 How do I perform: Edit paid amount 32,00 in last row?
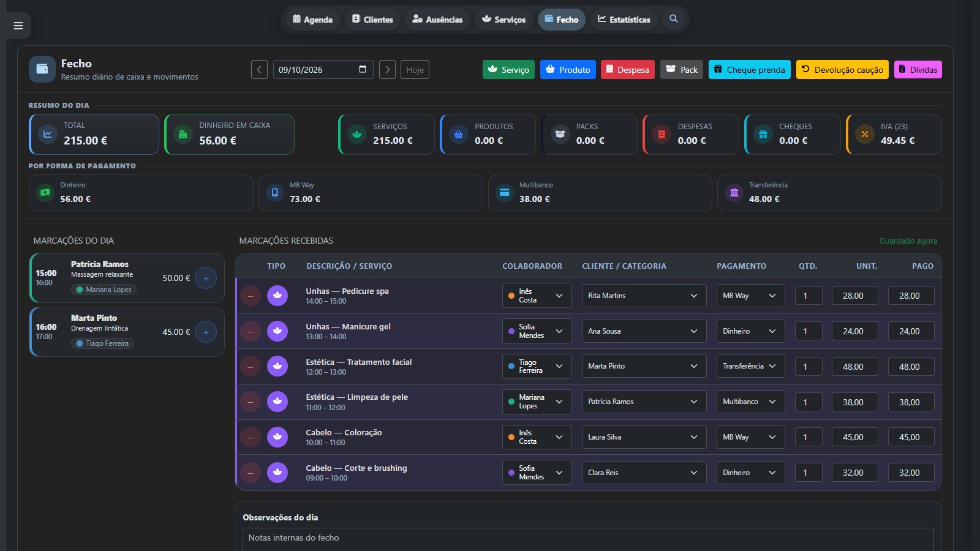tap(911, 473)
